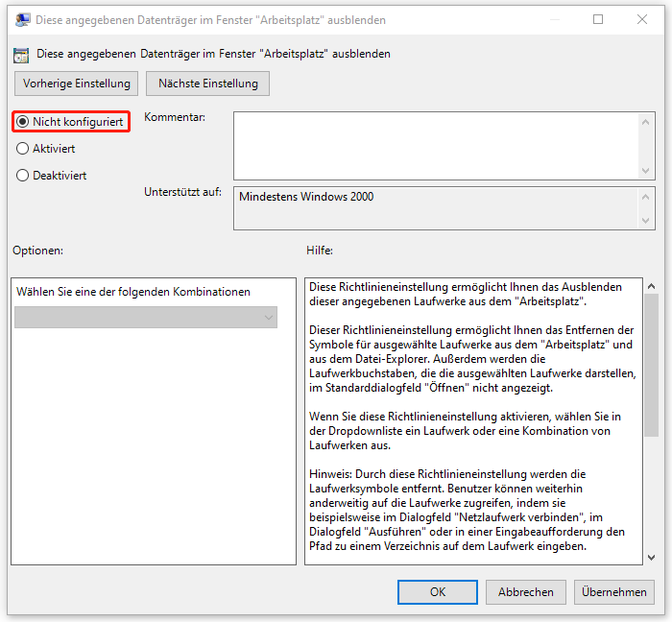Image resolution: width=672 pixels, height=622 pixels.
Task: Click the 'Unterstützt auf:' label
Action: pyautogui.click(x=183, y=192)
